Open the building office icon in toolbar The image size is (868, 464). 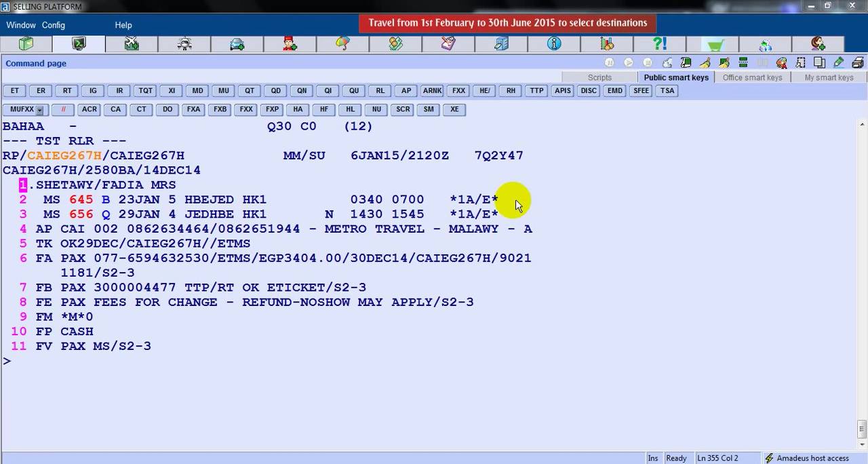pyautogui.click(x=501, y=44)
